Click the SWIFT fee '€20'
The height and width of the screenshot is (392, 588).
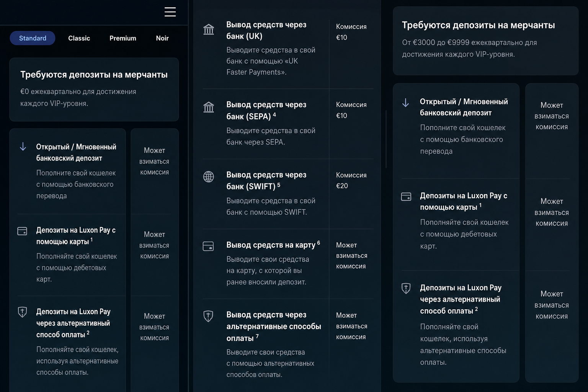[342, 186]
